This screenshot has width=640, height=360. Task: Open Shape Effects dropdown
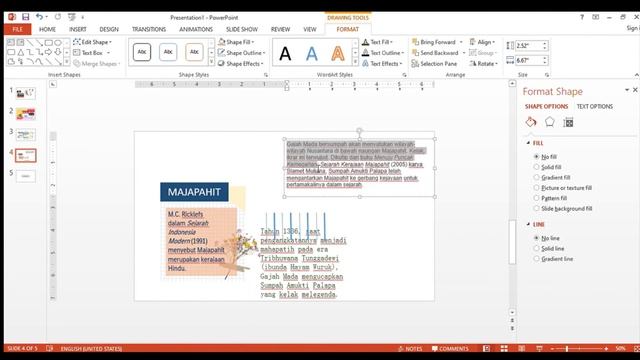click(x=240, y=64)
